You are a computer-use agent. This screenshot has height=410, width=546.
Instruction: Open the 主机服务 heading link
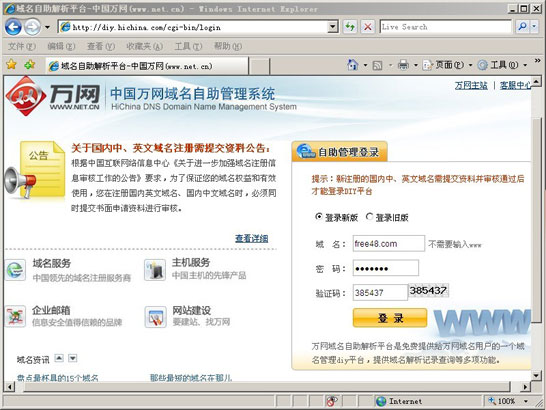pos(191,262)
